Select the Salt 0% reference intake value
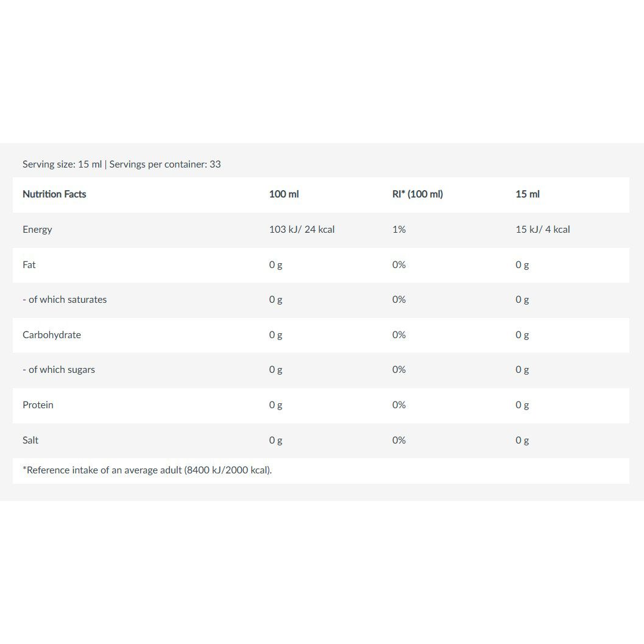644x644 pixels. click(399, 441)
